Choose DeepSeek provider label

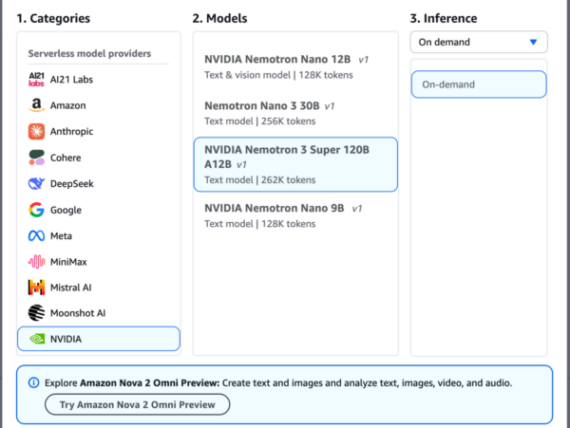[x=72, y=184]
